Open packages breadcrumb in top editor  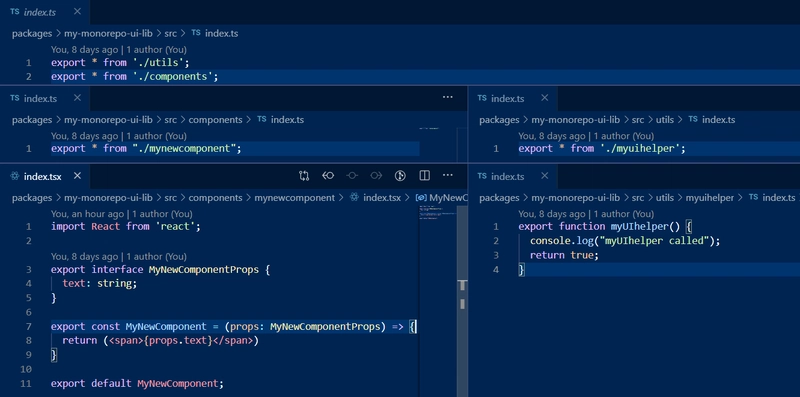pos(32,33)
